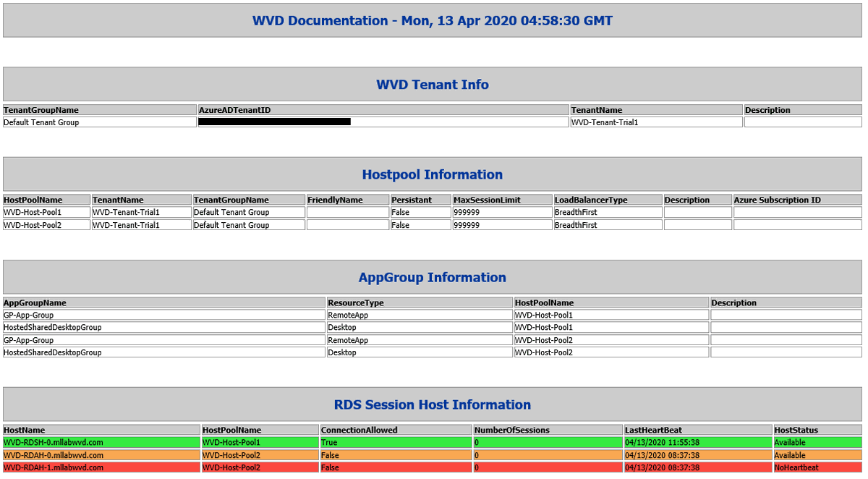Click TenantGroupName header in Tenant Info table

tap(100, 110)
